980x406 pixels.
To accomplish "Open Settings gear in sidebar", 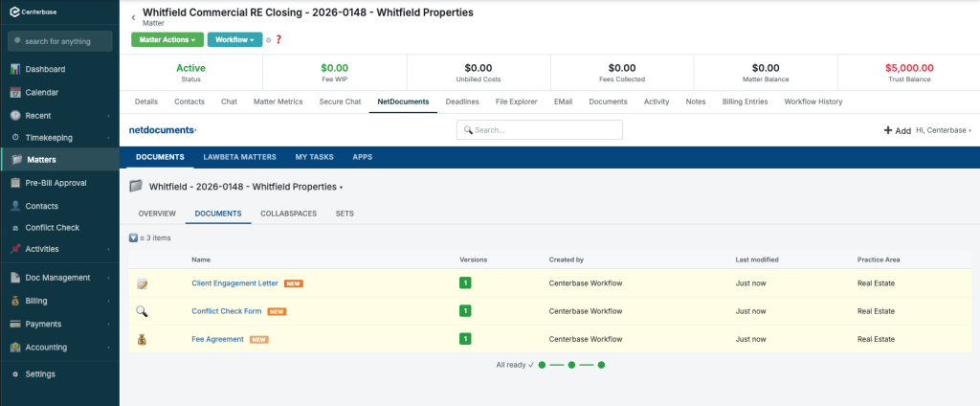I will [15, 373].
